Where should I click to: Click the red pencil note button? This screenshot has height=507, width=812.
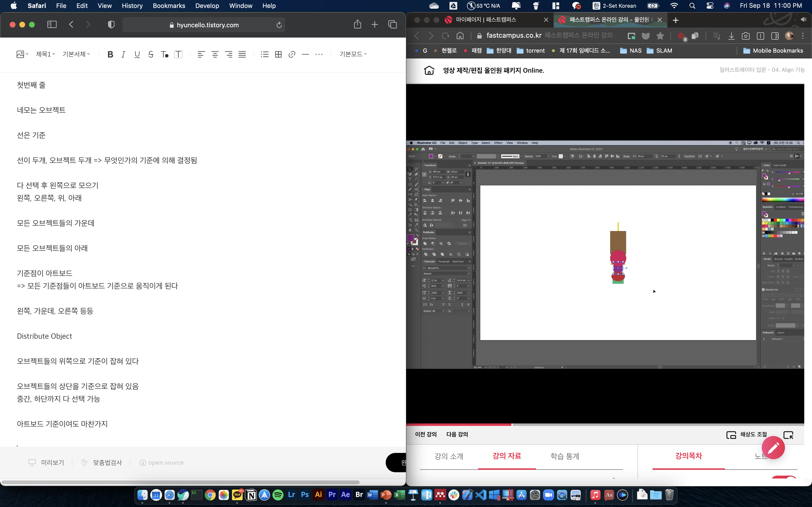coord(773,447)
